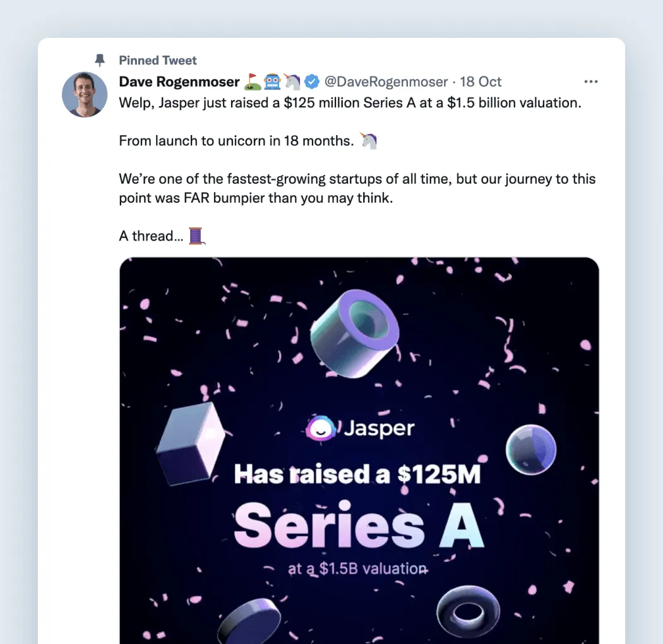Click the blue verified badge
Image resolution: width=663 pixels, height=644 pixels.
point(311,81)
